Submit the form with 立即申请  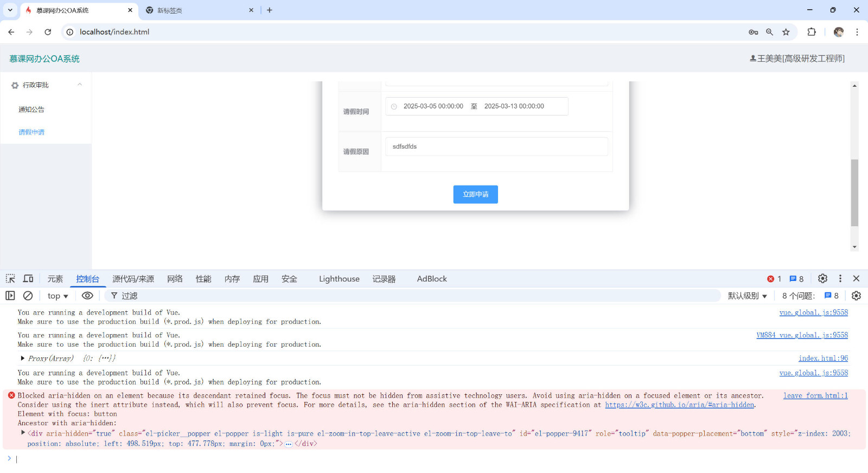point(475,194)
